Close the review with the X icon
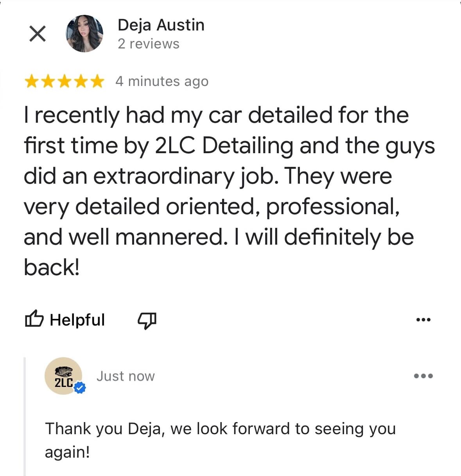Screen dimensions: 461x476 click(x=38, y=34)
